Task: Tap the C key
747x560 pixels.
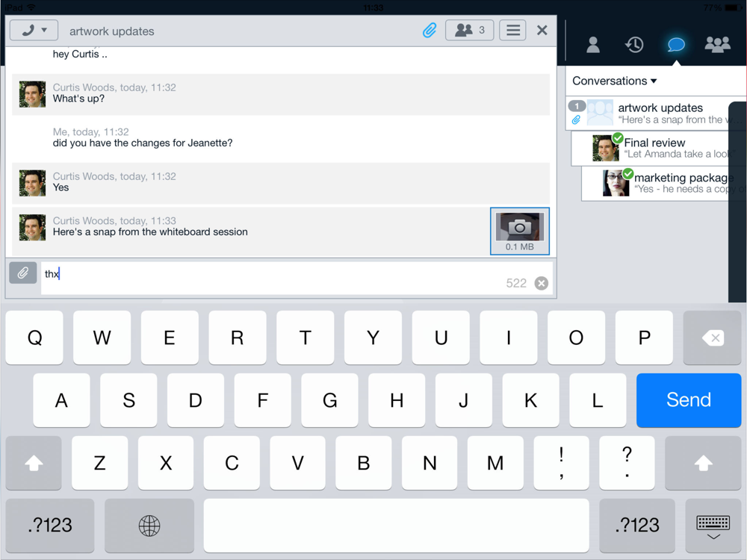Action: [x=232, y=463]
